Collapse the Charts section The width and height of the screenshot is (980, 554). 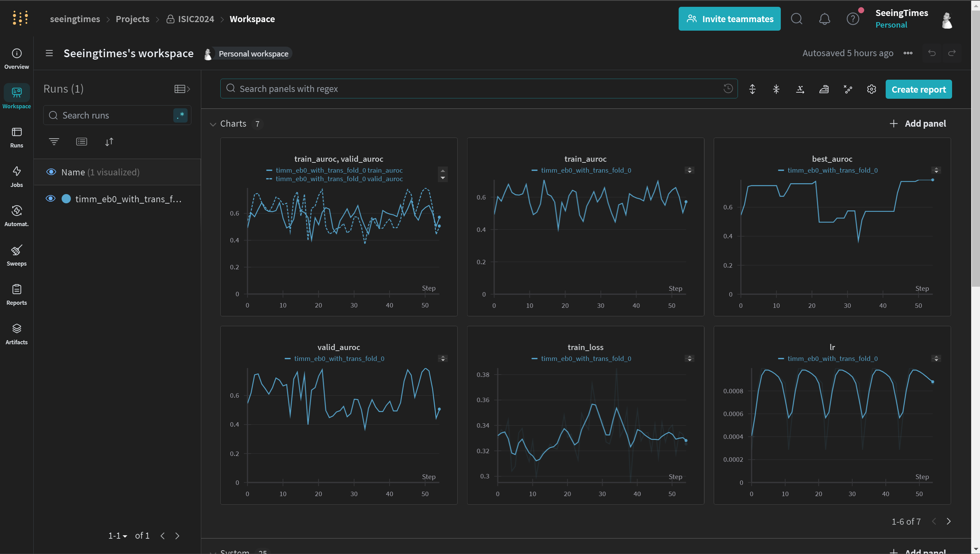click(213, 124)
